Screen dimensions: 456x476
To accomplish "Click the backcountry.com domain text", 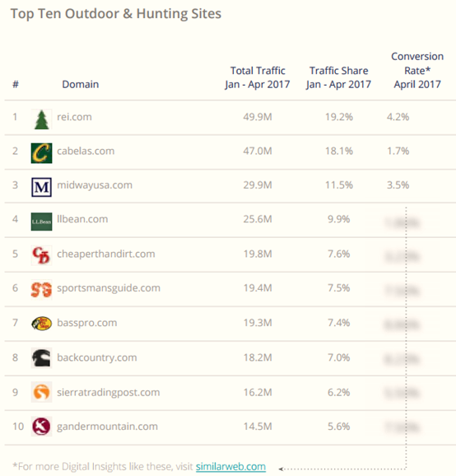I will pyautogui.click(x=97, y=357).
